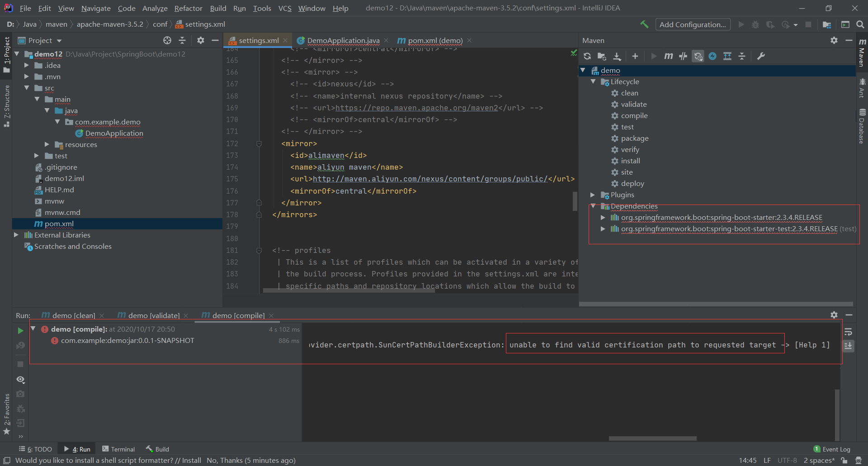This screenshot has width=868, height=466.
Task: Open Event Log button
Action: pos(832,449)
